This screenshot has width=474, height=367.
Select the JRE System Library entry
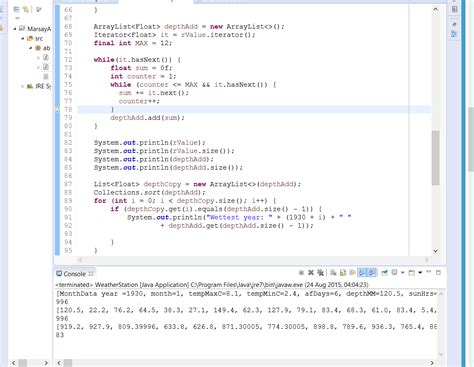39,86
